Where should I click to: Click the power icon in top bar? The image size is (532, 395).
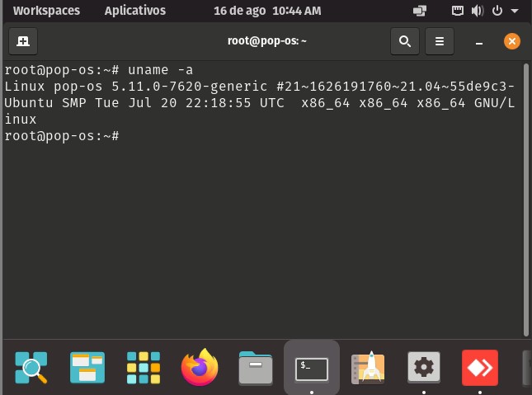[x=497, y=11]
